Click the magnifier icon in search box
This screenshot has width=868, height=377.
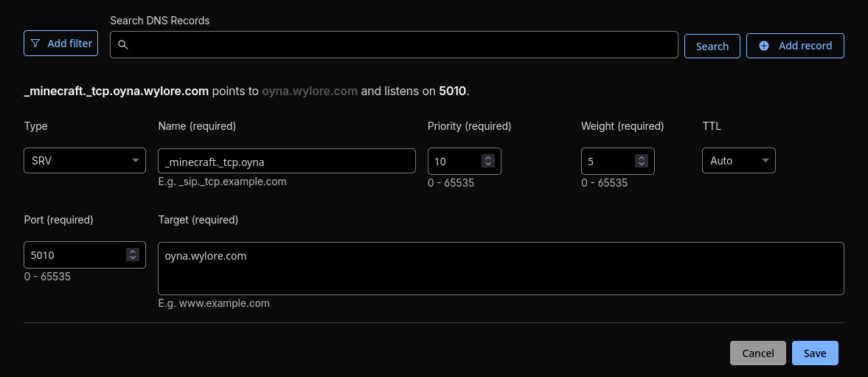[123, 45]
